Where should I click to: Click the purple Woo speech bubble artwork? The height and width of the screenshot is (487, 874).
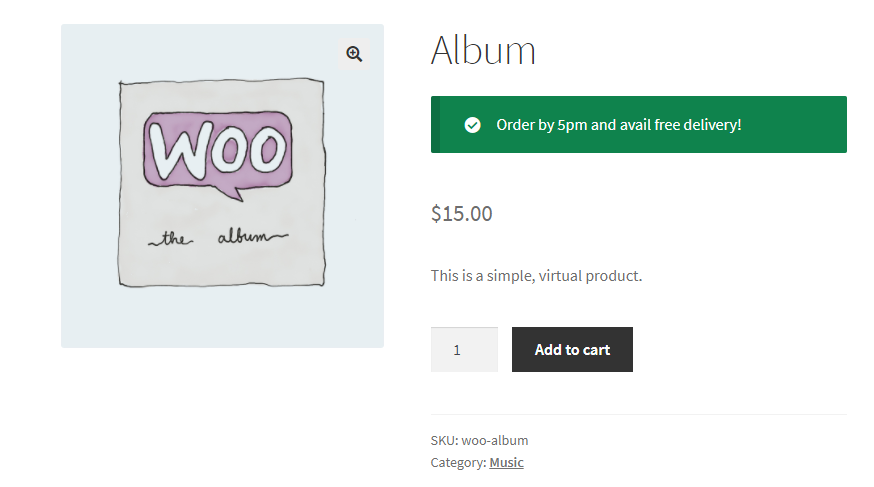(x=218, y=150)
